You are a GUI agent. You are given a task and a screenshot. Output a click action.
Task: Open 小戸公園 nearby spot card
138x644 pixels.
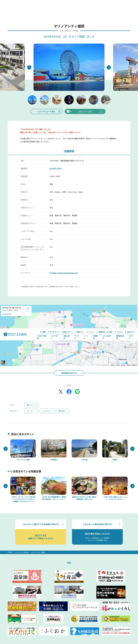pos(84,450)
